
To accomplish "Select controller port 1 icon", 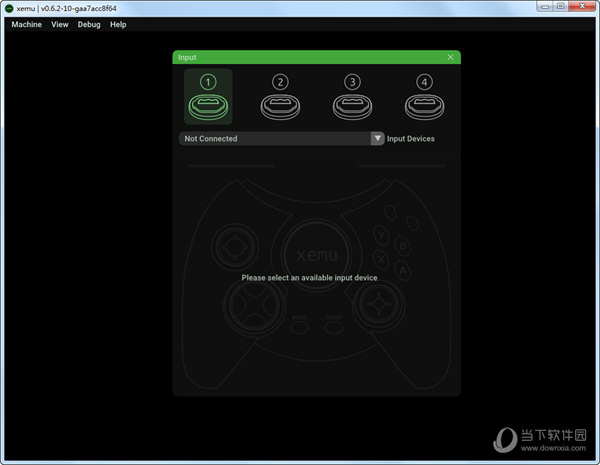I will click(208, 97).
